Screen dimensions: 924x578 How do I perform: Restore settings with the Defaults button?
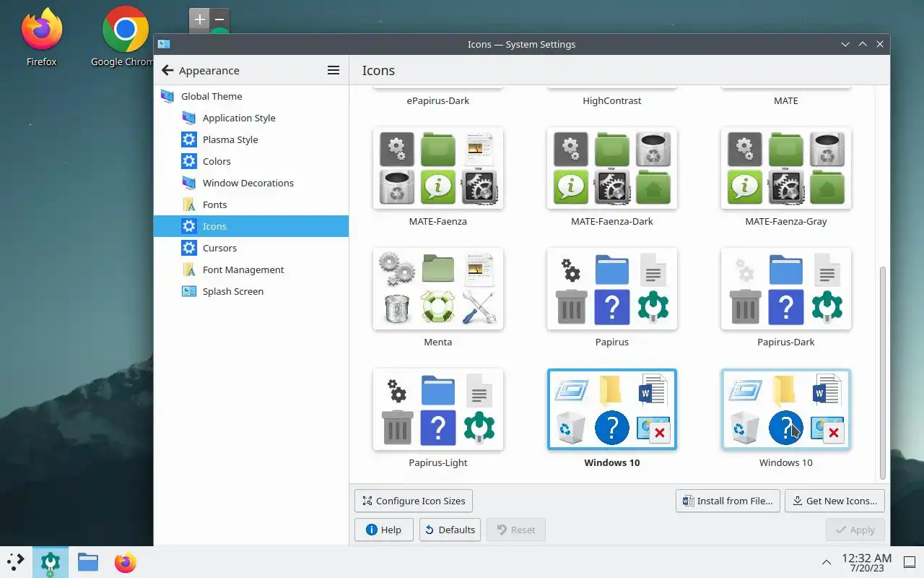(450, 530)
